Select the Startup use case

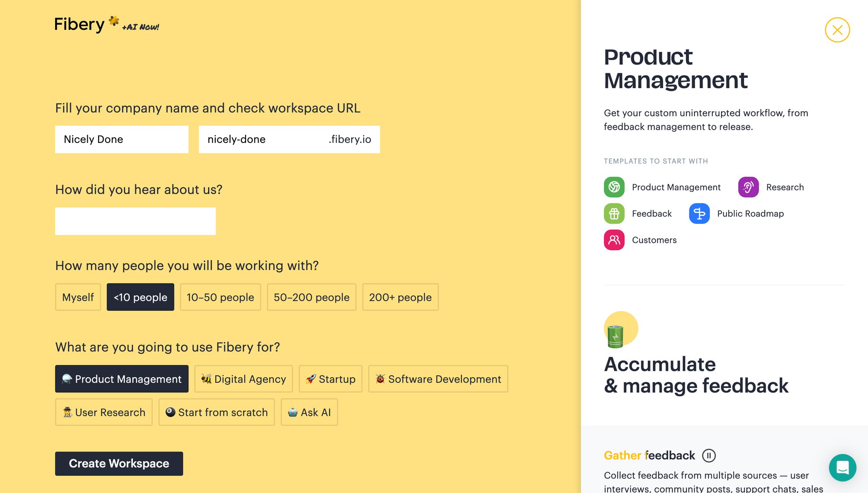[x=330, y=379]
